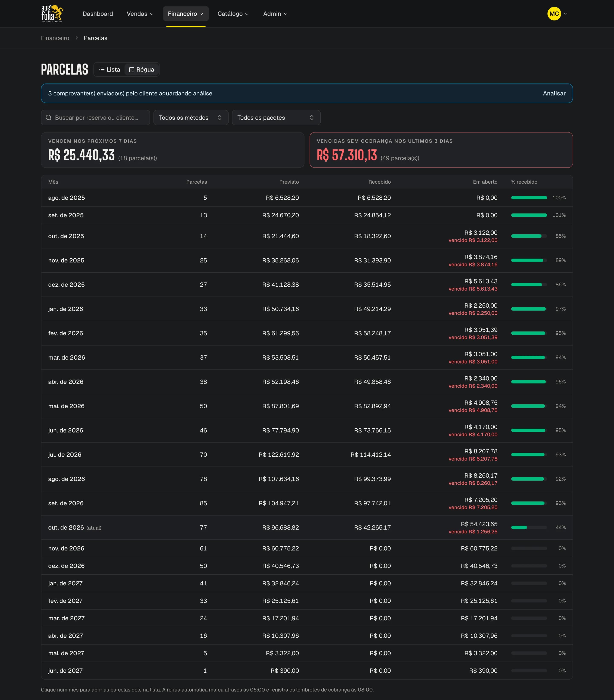Click Previsto value R$ 122.619,92
614x700 pixels.
[x=279, y=455]
